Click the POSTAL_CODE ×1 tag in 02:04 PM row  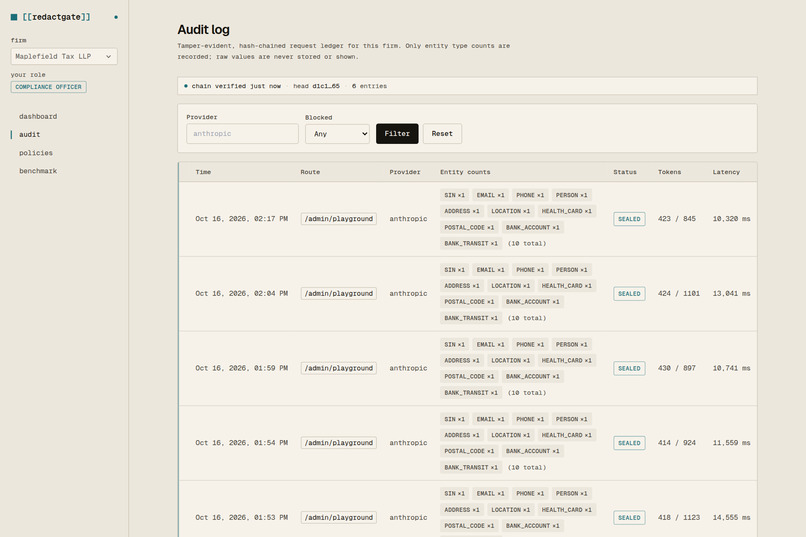pyautogui.click(x=469, y=302)
